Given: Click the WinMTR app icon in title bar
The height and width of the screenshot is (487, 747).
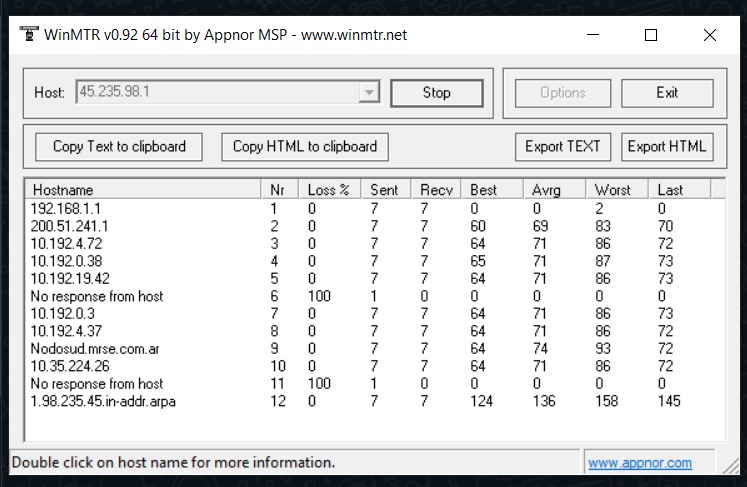Looking at the screenshot, I should click(x=29, y=34).
